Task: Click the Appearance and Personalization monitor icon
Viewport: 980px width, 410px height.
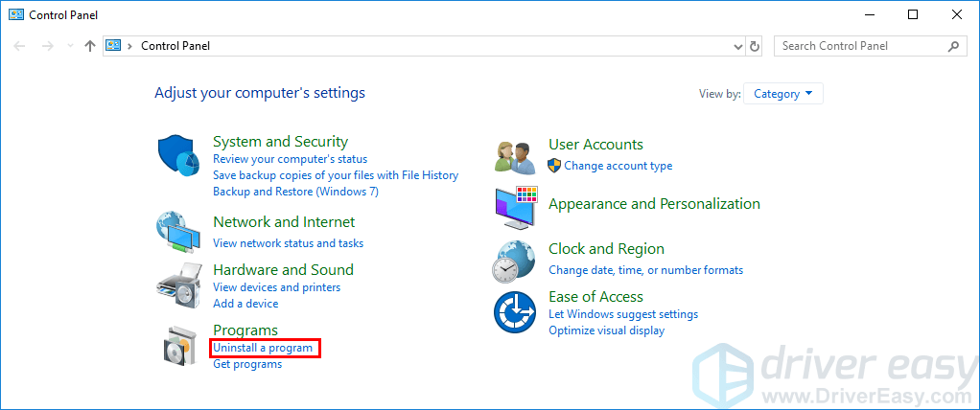Action: 516,207
